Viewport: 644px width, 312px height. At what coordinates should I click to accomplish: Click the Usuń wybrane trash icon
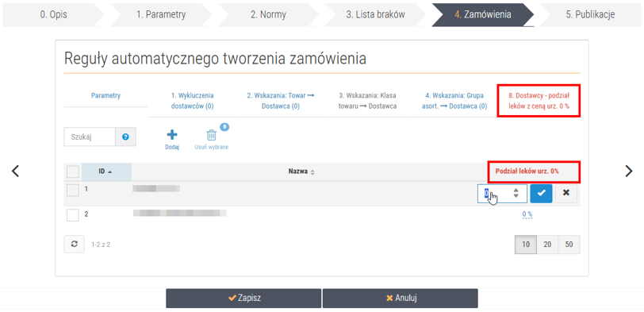click(211, 135)
